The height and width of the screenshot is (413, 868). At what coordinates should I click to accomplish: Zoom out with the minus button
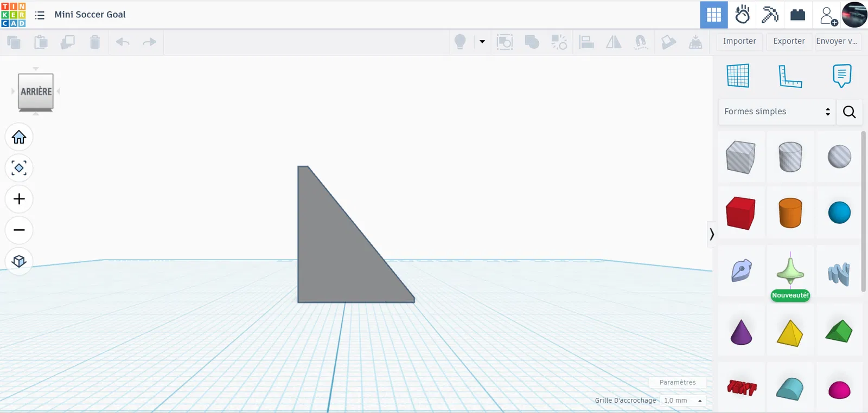19,230
